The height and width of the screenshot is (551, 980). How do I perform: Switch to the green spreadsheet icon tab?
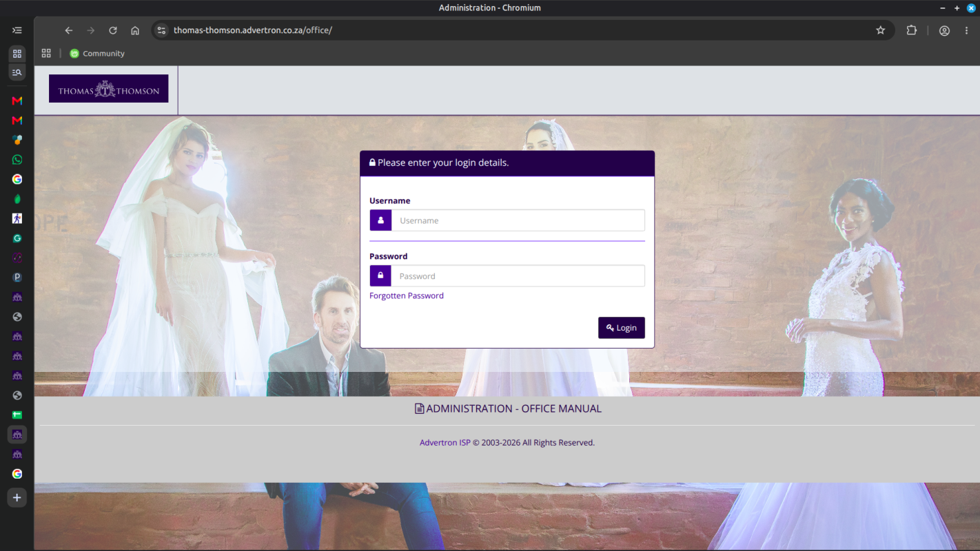[x=17, y=415]
